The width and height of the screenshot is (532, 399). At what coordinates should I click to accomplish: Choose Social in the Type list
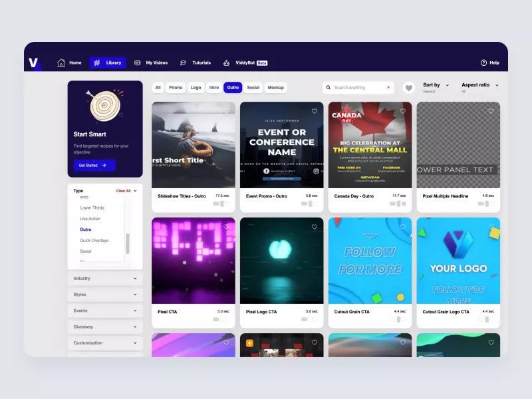click(86, 251)
